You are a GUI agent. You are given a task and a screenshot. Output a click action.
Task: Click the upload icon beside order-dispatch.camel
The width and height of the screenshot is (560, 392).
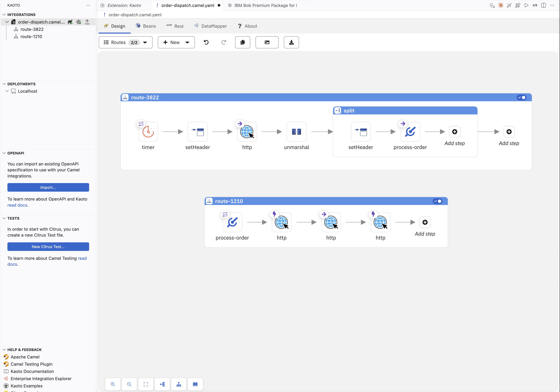tap(87, 22)
